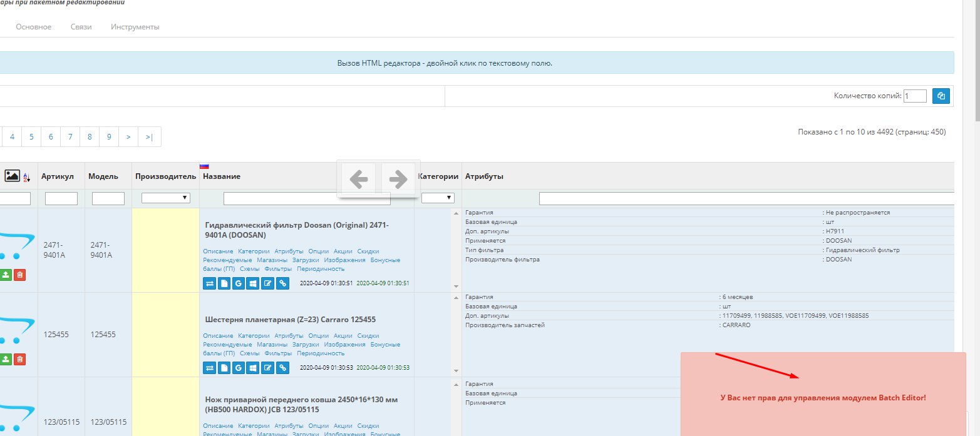The width and height of the screenshot is (980, 436).
Task: Click the Количество копий number field
Action: (915, 96)
